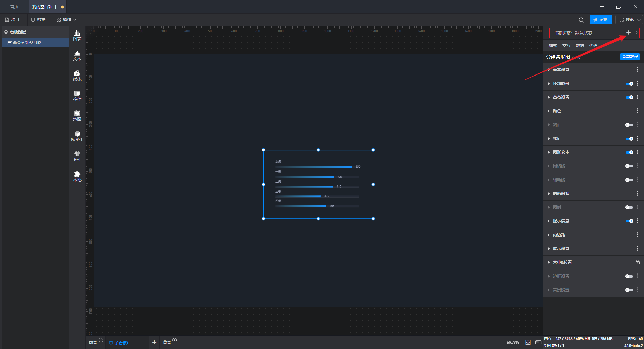Image resolution: width=644 pixels, height=349 pixels.
Task: Toggle the 提示信息 switch
Action: pyautogui.click(x=629, y=221)
